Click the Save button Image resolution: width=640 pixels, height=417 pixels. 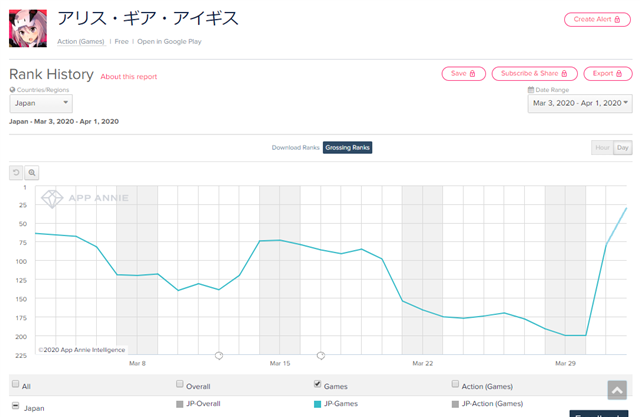[463, 73]
